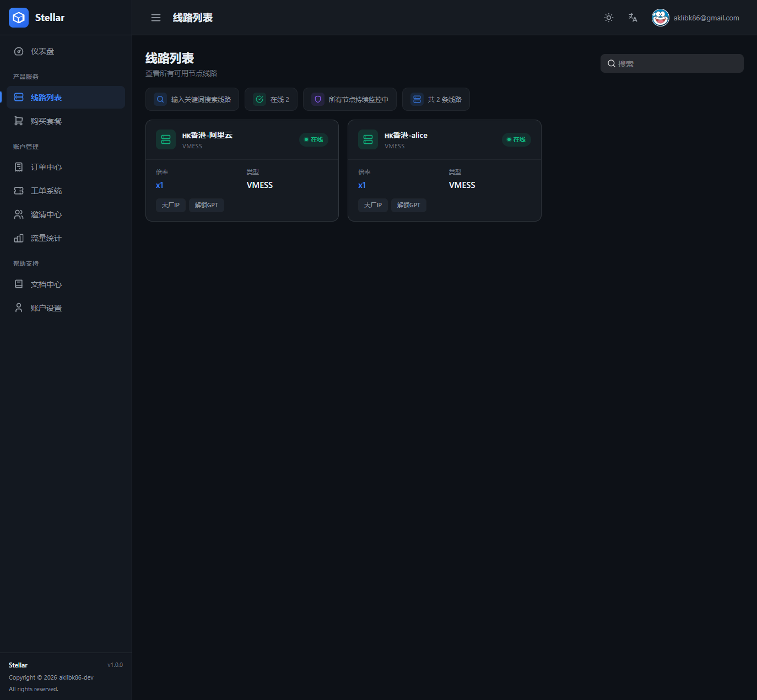Image resolution: width=757 pixels, height=700 pixels.
Task: Click the 在线 2 status chip
Action: (x=271, y=99)
